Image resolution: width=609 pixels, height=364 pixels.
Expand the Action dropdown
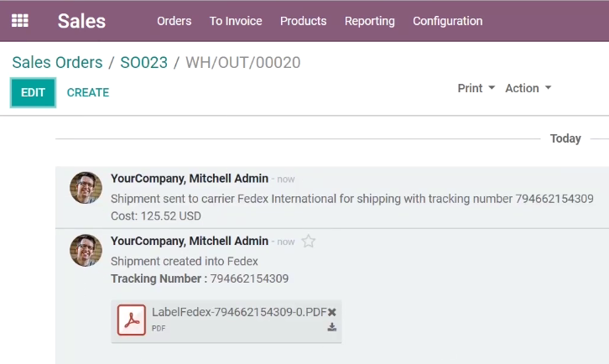pyautogui.click(x=528, y=88)
